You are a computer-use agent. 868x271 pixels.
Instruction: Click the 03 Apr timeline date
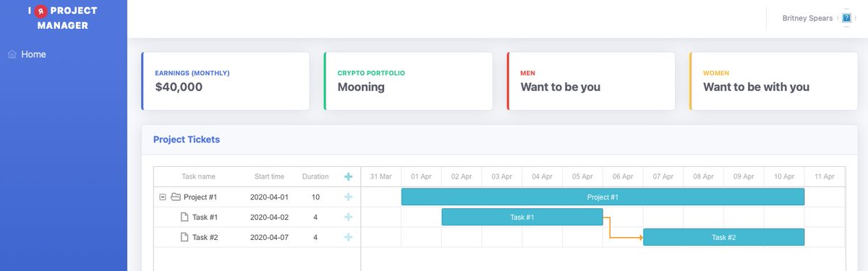coord(502,176)
